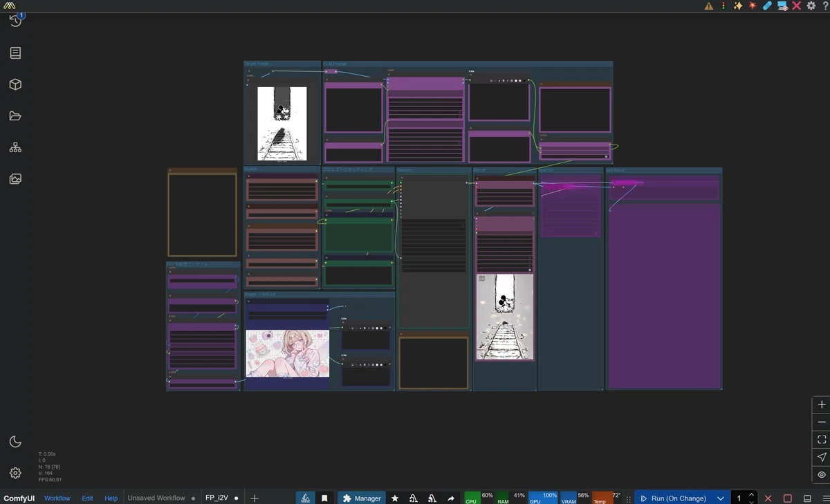Open the document list sidebar icon

point(15,53)
